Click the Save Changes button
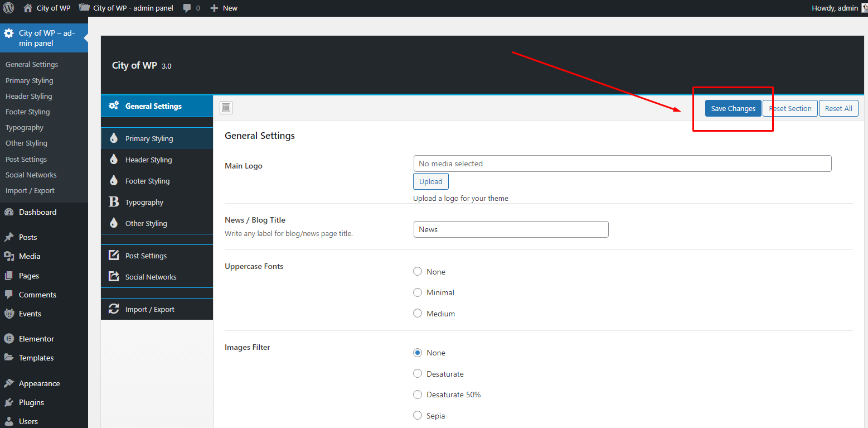The height and width of the screenshot is (428, 868). [x=733, y=108]
